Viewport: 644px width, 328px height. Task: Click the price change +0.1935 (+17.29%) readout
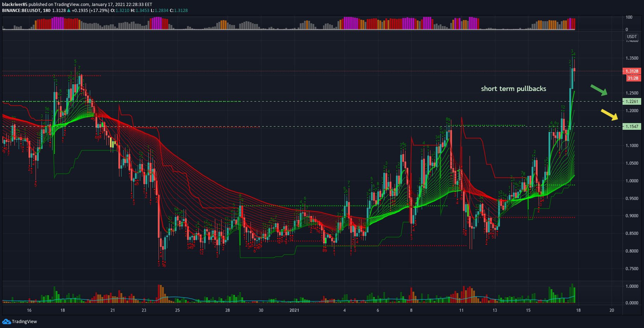(90, 11)
